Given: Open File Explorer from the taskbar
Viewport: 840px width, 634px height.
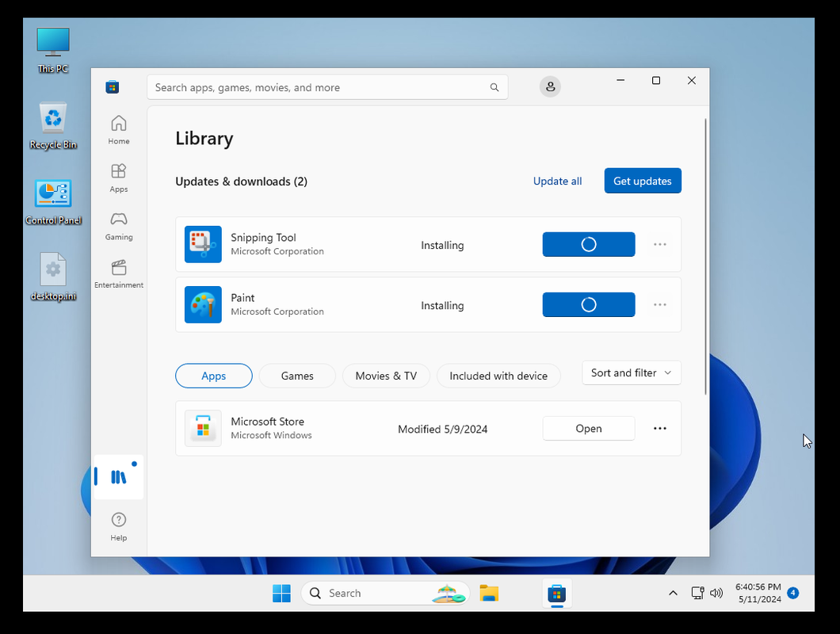Looking at the screenshot, I should coord(489,594).
